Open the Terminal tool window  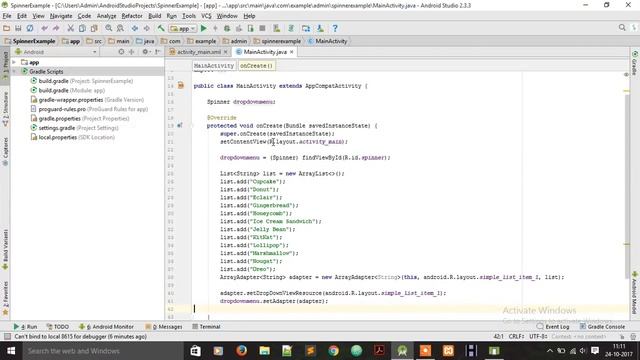coord(206,327)
